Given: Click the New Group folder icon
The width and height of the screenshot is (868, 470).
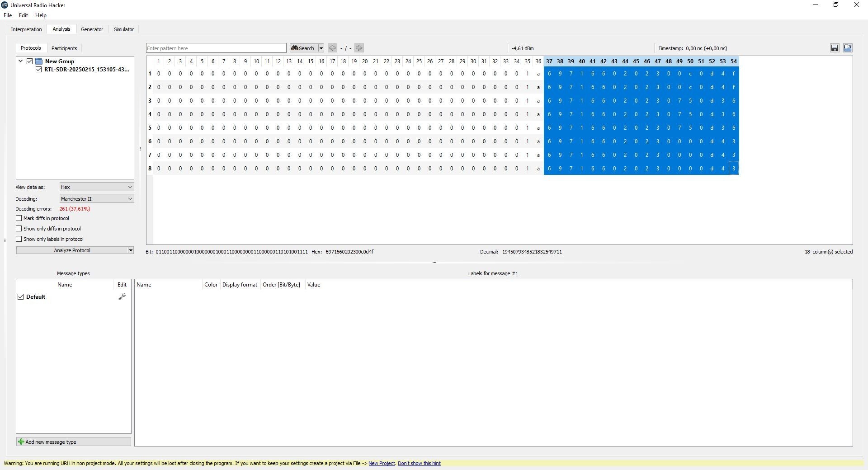Looking at the screenshot, I should [x=39, y=61].
